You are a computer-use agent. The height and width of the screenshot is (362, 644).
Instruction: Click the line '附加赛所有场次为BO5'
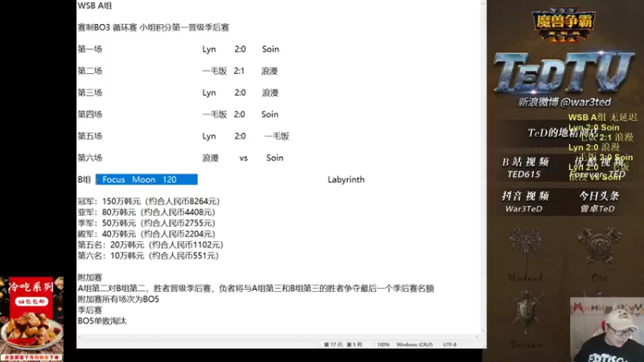(118, 299)
